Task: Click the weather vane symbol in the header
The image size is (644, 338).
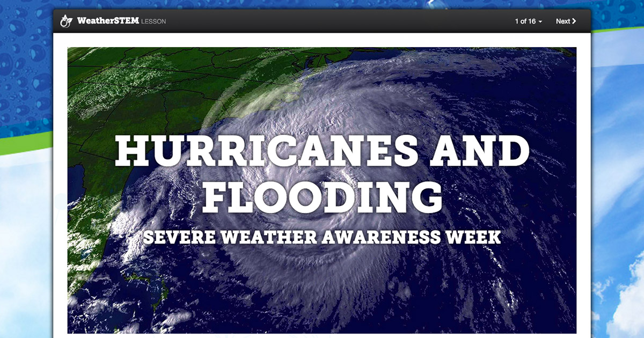Action: click(66, 21)
